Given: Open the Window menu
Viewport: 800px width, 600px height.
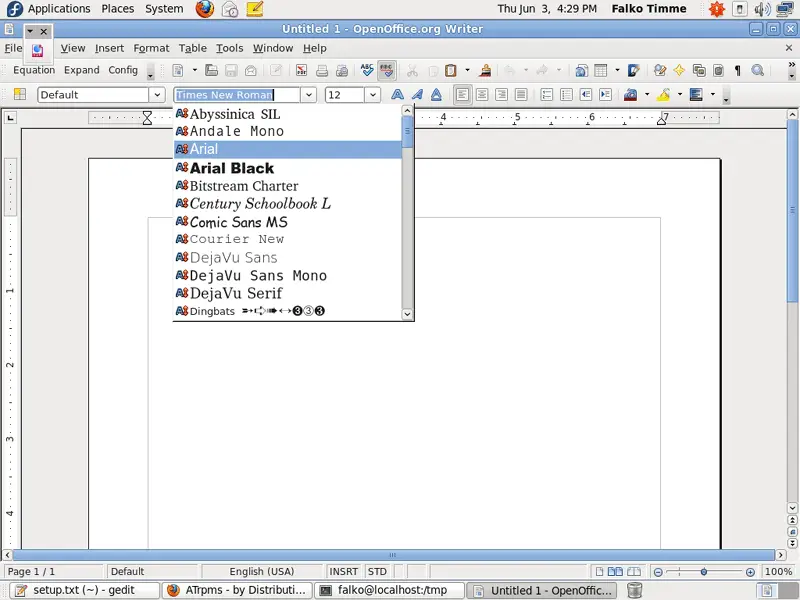Looking at the screenshot, I should [273, 48].
